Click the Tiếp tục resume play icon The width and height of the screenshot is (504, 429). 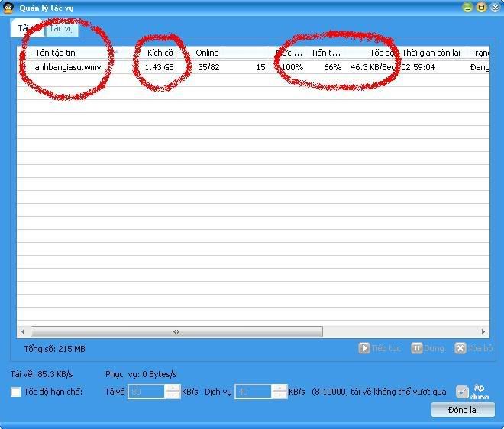pyautogui.click(x=364, y=348)
